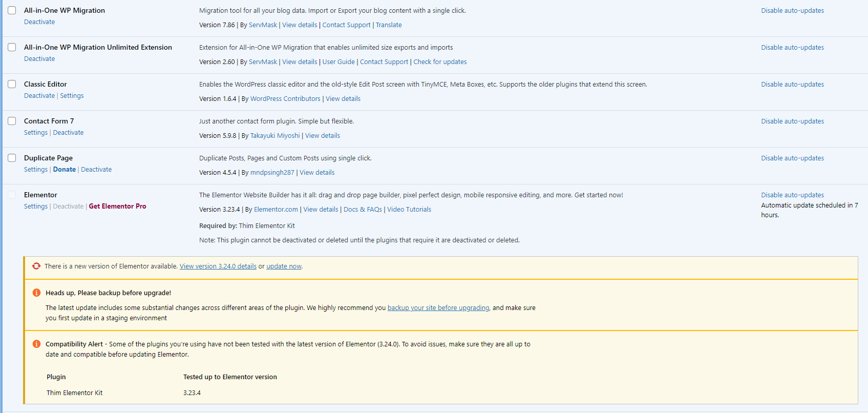868x413 pixels.
Task: Deactivate the Classic Editor plugin
Action: (x=39, y=96)
